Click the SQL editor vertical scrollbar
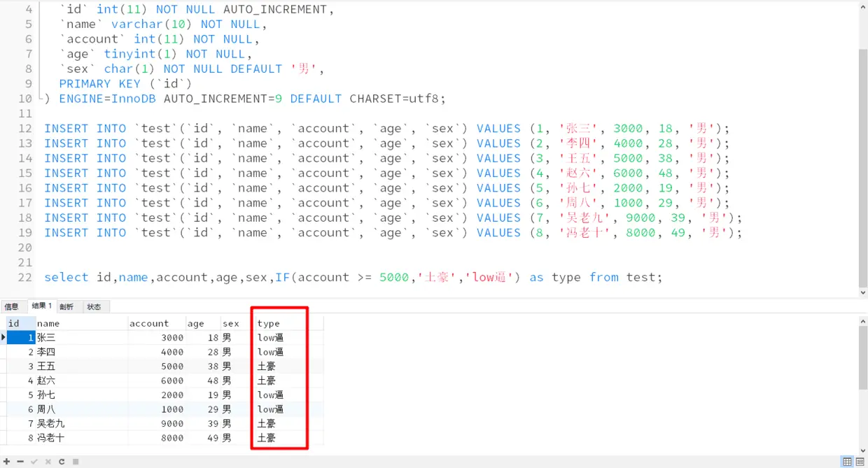868x468 pixels. click(863, 168)
